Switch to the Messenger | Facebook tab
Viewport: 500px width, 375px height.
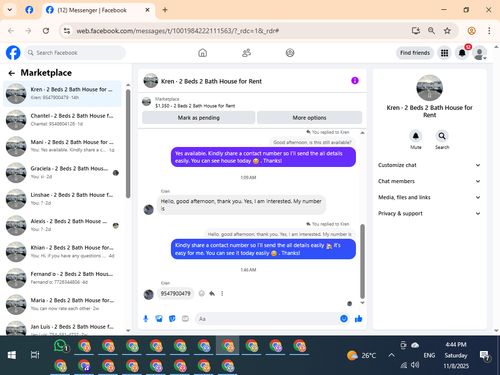[x=98, y=10]
